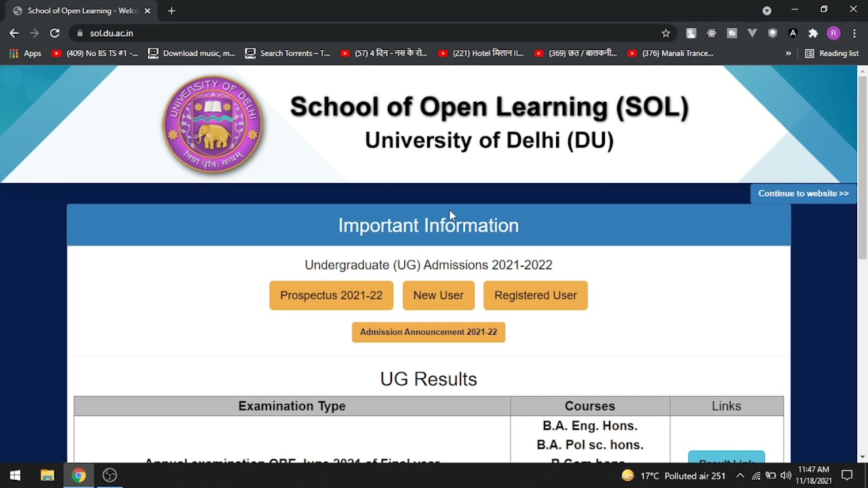Switch to Chrome on the taskbar
This screenshot has height=488, width=868.
point(79,475)
